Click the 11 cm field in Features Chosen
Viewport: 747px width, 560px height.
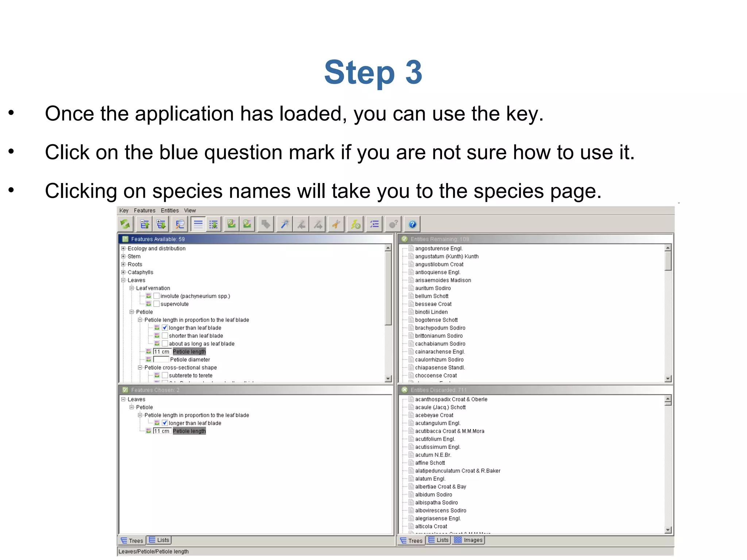(x=162, y=431)
